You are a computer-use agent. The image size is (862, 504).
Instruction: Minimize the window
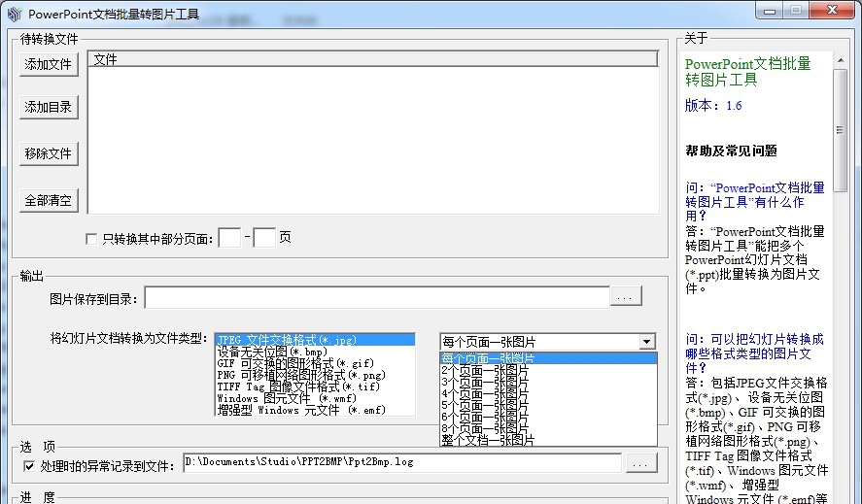pos(771,11)
